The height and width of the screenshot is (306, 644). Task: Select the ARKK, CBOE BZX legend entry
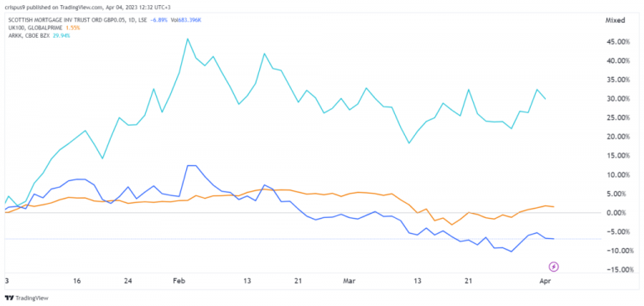pos(29,36)
